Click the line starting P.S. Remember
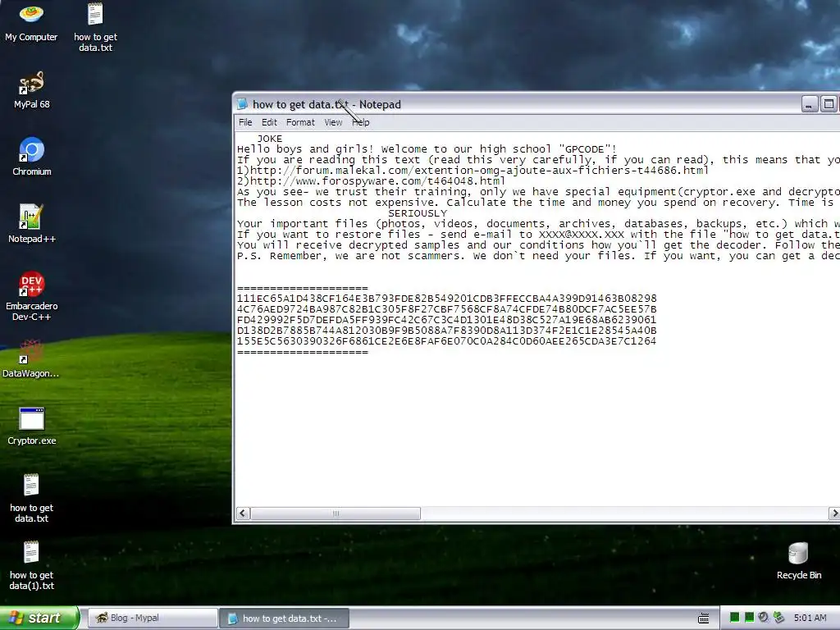This screenshot has width=840, height=630. [x=538, y=256]
